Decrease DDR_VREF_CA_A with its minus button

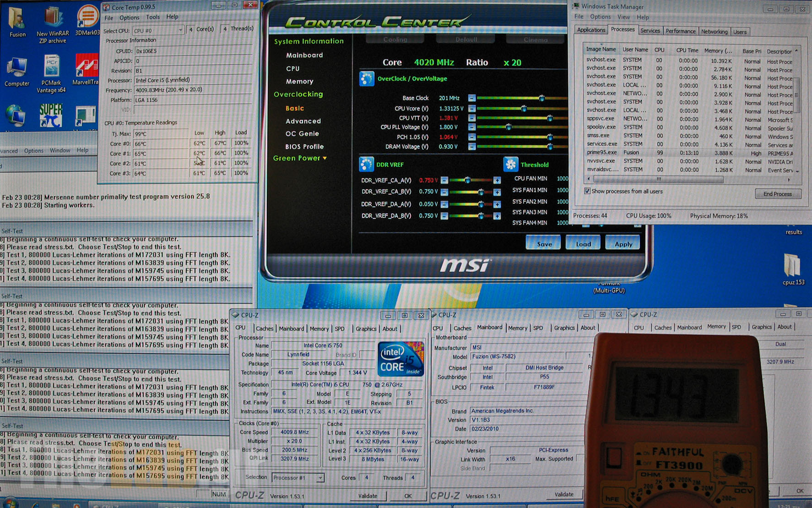pyautogui.click(x=444, y=180)
